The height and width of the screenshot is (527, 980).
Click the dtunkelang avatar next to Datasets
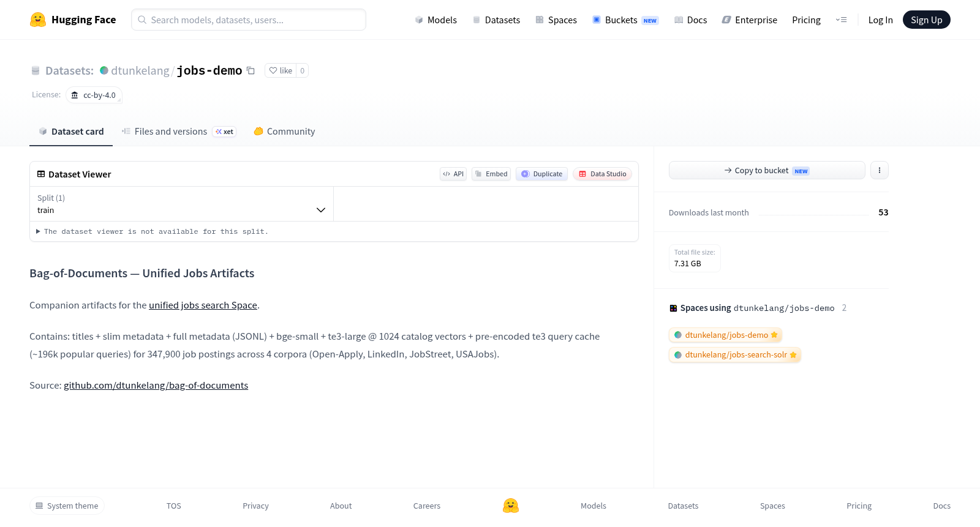[104, 70]
